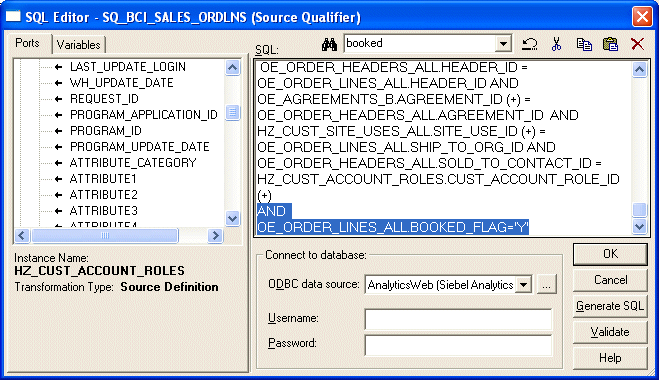Open the ODBC data source dropdown
659x380 pixels.
tap(524, 285)
